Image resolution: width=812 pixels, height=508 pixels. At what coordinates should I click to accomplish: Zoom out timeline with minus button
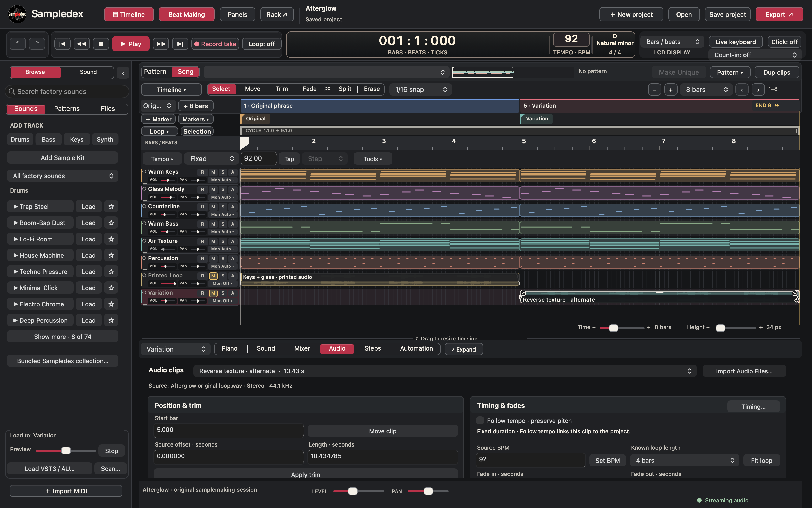(654, 90)
